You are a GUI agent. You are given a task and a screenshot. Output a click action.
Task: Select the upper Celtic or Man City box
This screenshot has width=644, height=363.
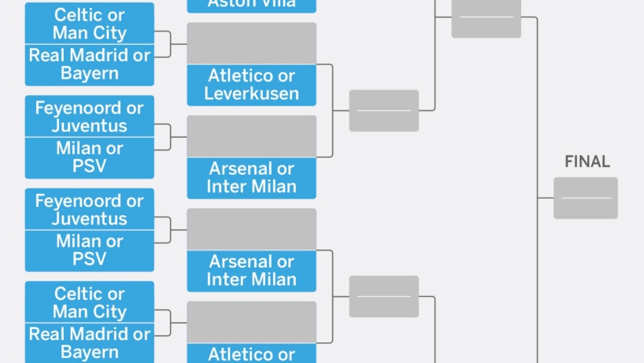click(x=90, y=23)
